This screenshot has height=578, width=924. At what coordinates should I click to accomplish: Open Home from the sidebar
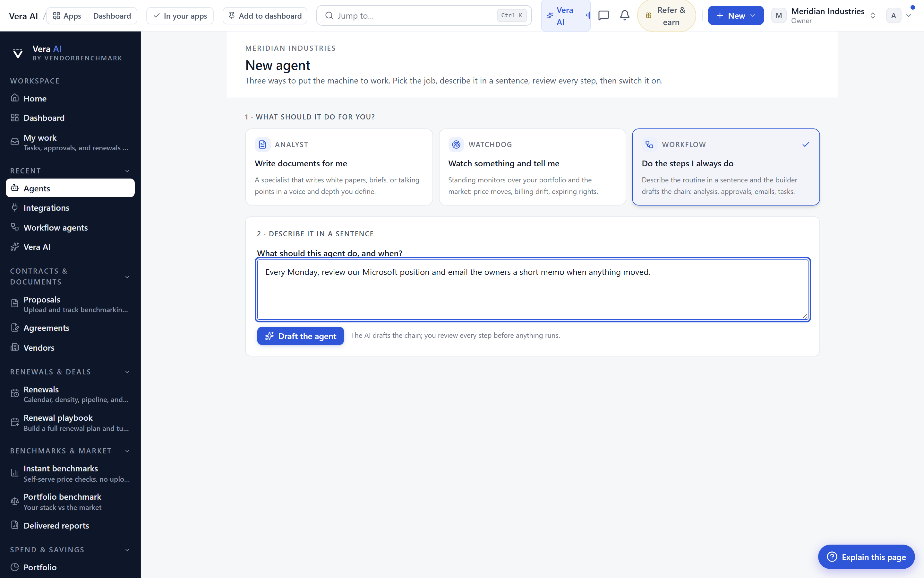pos(70,98)
